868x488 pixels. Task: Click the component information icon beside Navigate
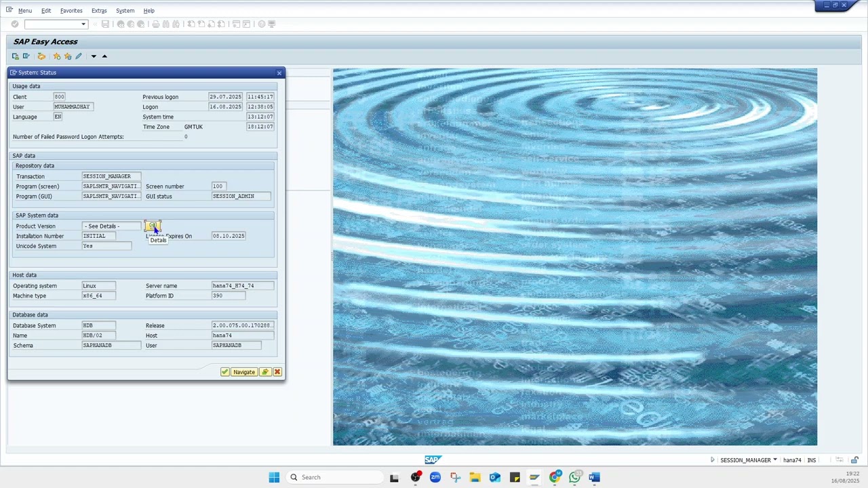(265, 372)
